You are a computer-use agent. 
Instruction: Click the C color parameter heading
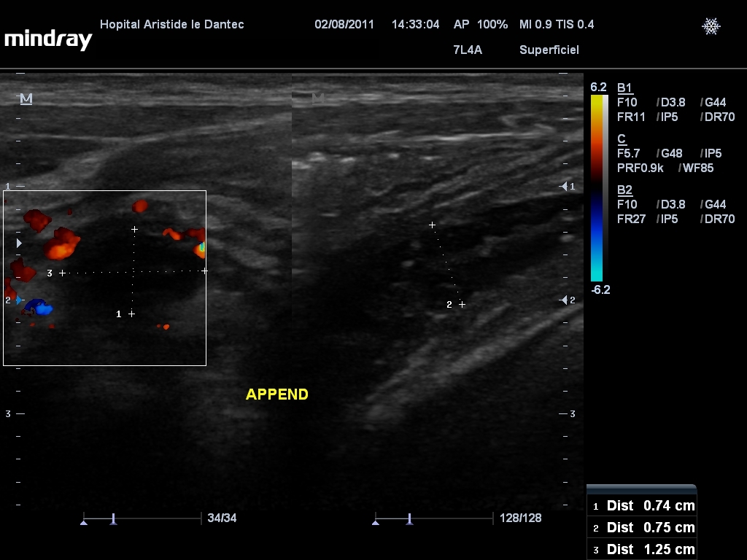tap(622, 139)
